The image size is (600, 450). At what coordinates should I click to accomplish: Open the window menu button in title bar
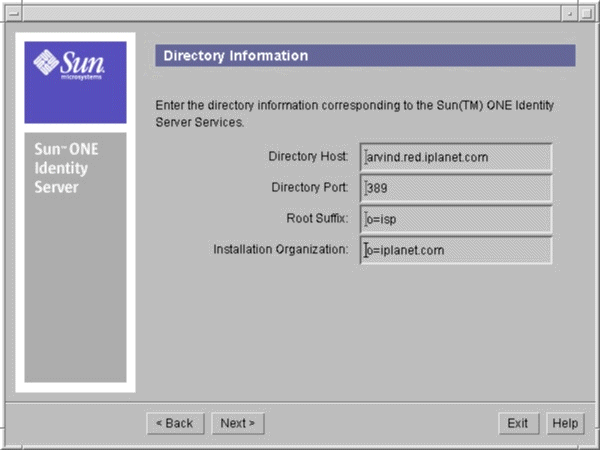pyautogui.click(x=14, y=14)
